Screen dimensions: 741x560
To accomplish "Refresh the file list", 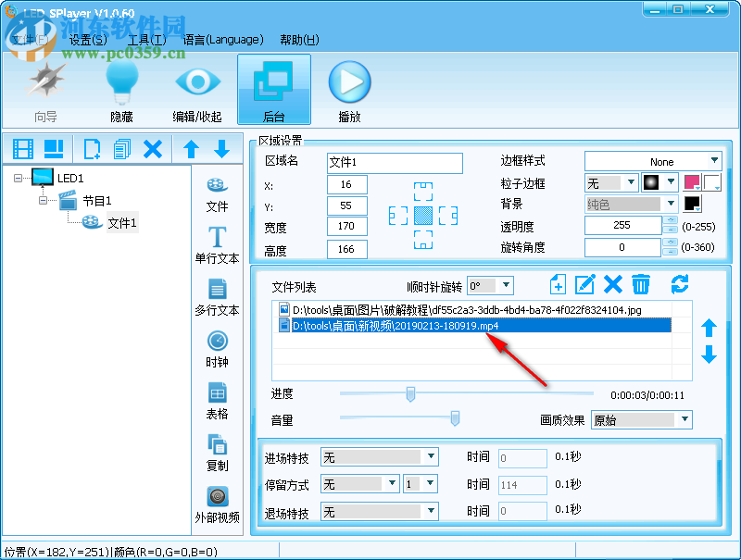I will (x=681, y=285).
